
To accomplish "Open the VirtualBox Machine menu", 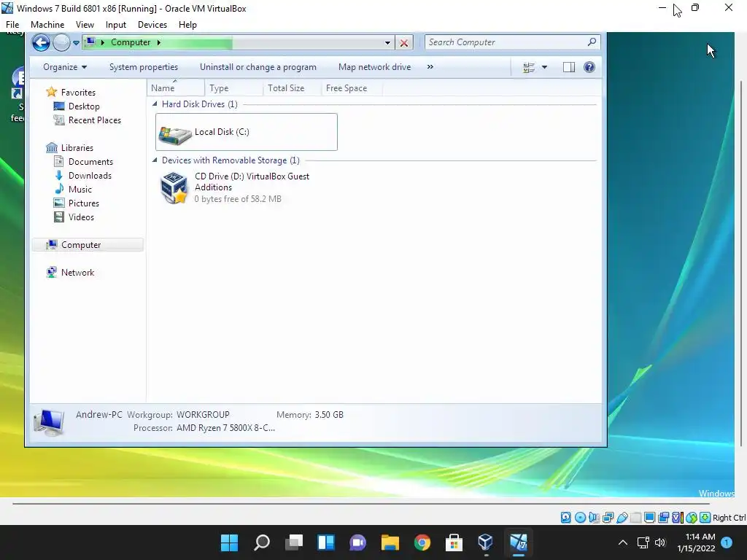I will click(x=47, y=25).
